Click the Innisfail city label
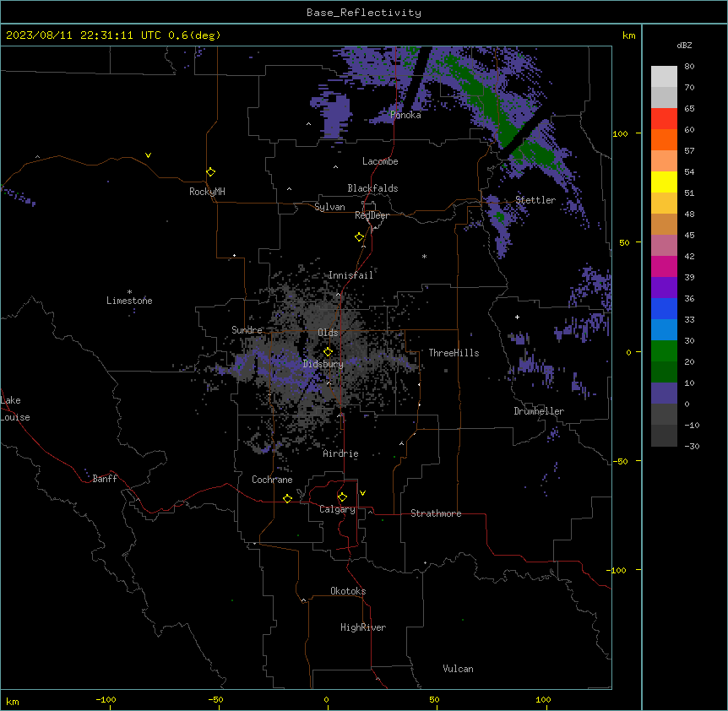 pyautogui.click(x=350, y=275)
